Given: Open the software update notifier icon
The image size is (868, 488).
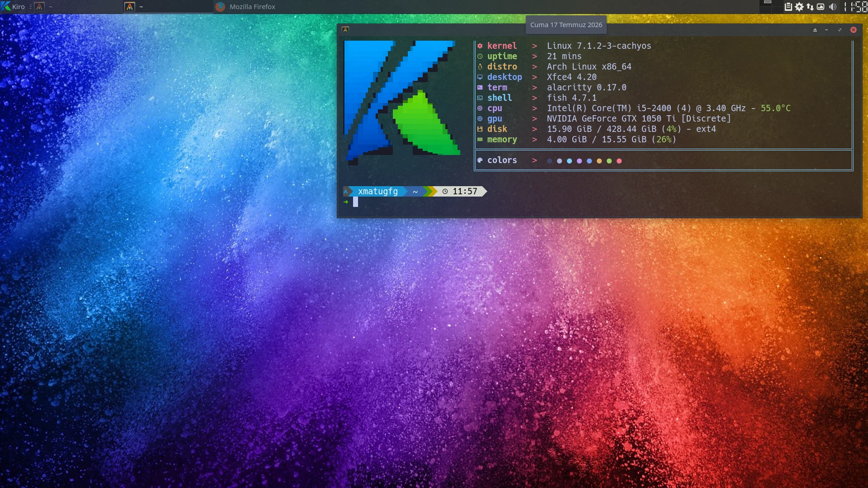Looking at the screenshot, I should [799, 7].
